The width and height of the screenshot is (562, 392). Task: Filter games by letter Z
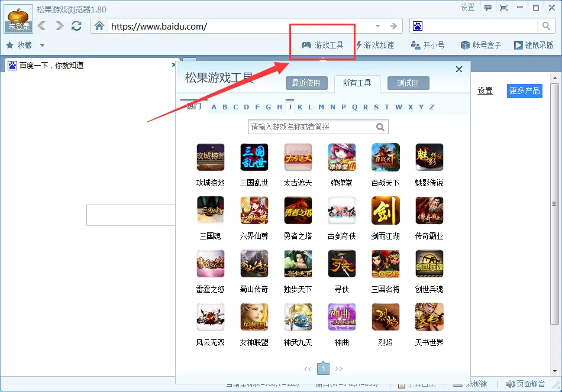[432, 107]
